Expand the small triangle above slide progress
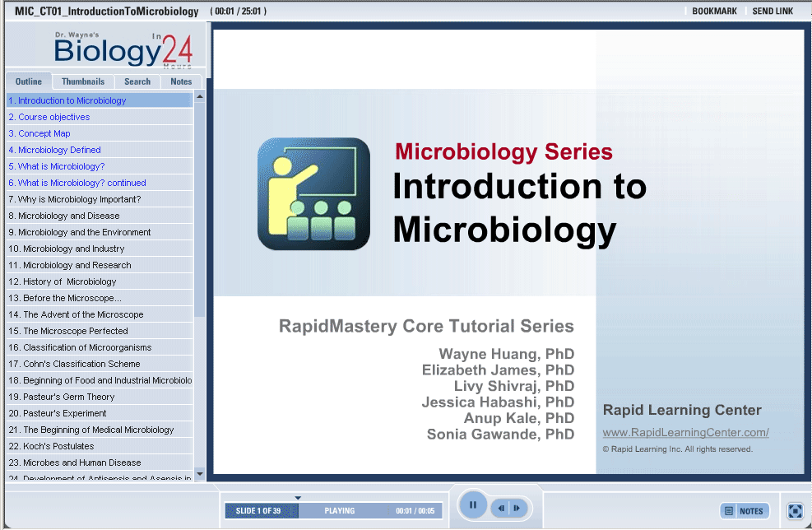Viewport: 812px width, 530px height. tap(299, 498)
